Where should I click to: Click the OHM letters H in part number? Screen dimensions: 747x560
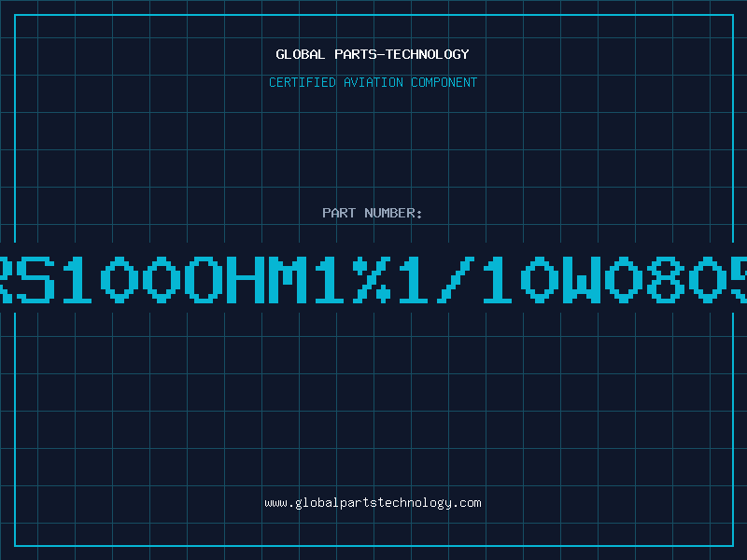click(x=246, y=279)
